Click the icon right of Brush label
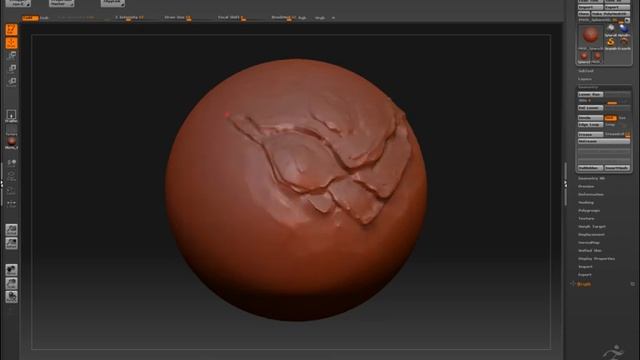The height and width of the screenshot is (360, 640). pos(632,284)
